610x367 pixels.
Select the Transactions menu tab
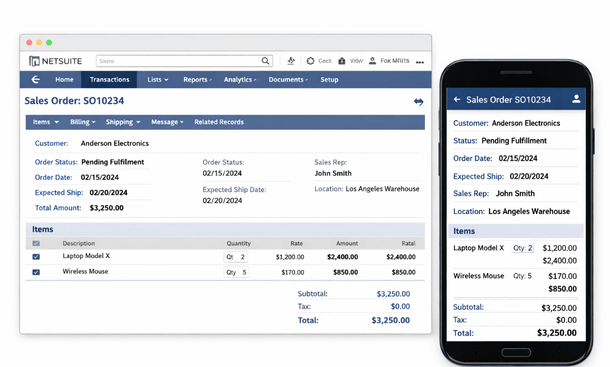(109, 79)
